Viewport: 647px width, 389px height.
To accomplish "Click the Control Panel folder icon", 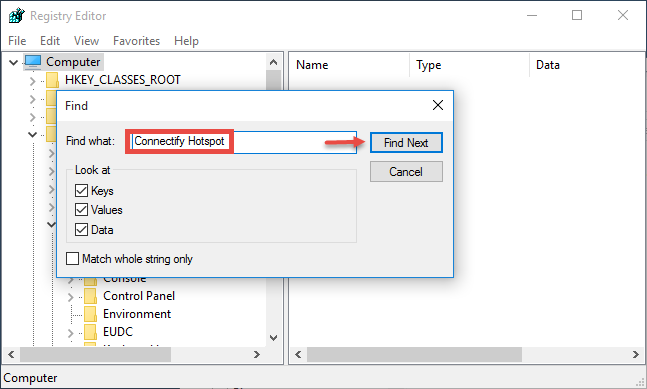I will click(90, 296).
